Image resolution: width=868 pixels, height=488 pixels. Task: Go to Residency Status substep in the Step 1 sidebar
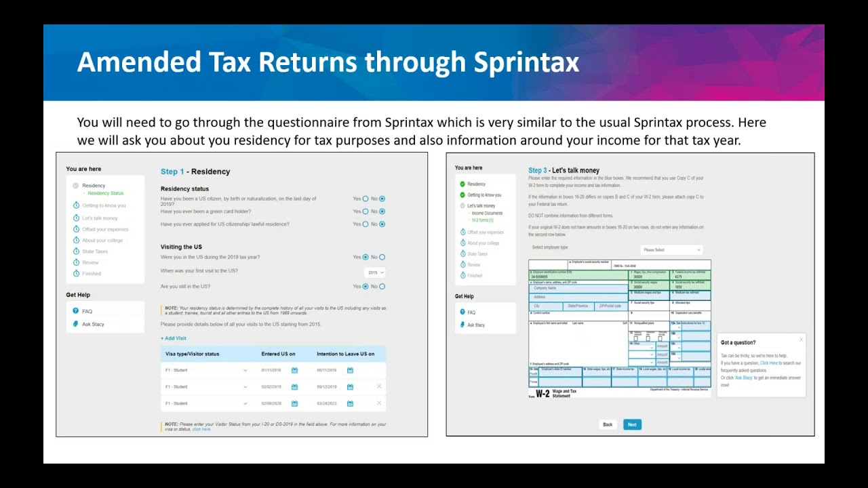(106, 193)
